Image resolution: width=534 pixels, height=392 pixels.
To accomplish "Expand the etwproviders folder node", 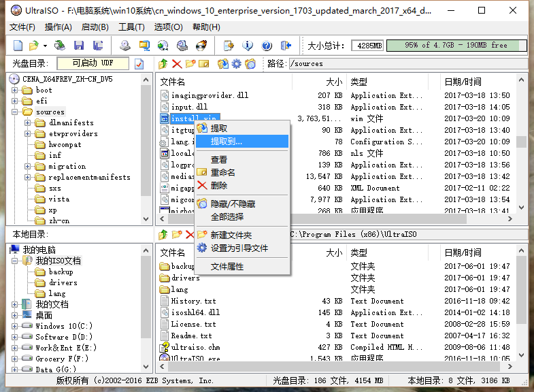I will point(28,134).
